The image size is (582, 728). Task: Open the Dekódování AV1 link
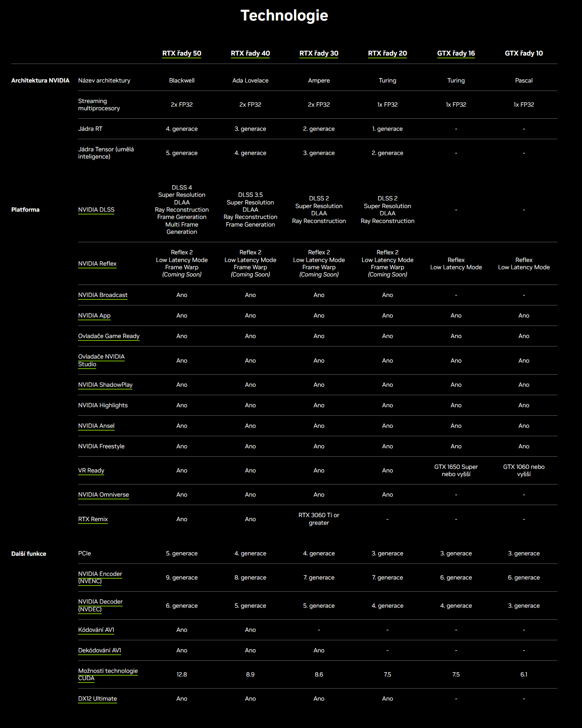tap(99, 650)
